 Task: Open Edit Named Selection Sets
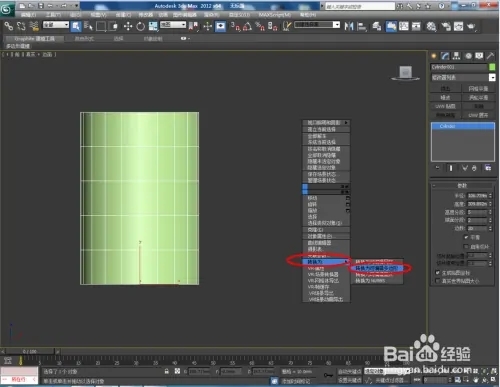tap(286, 26)
